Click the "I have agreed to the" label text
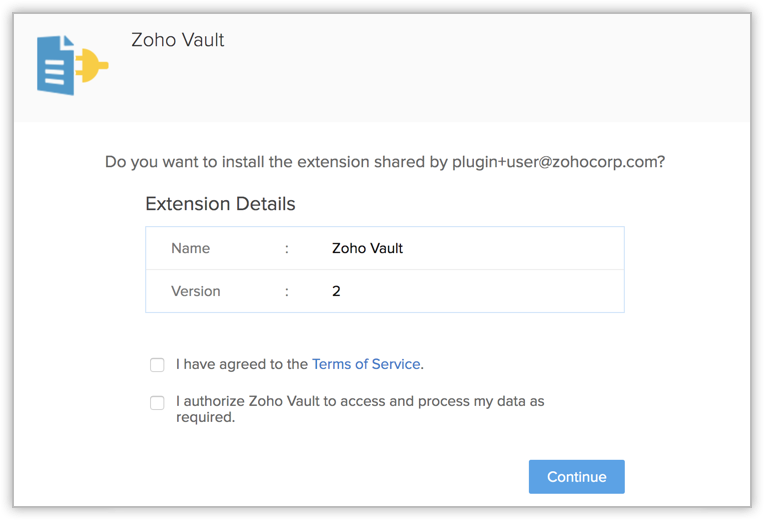The height and width of the screenshot is (520, 764). coord(241,364)
